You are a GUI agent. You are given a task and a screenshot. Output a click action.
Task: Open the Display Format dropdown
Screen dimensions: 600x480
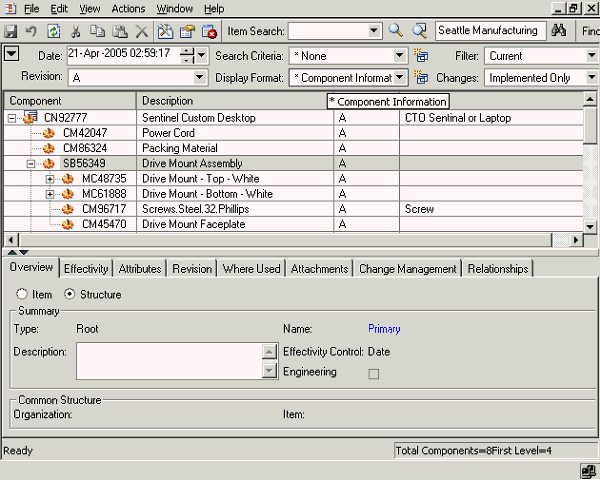tap(399, 77)
